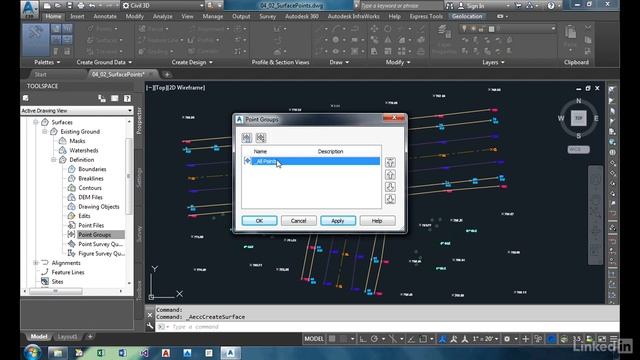
Task: Select Watersheds in Toolspace tree
Action: pyautogui.click(x=84, y=150)
